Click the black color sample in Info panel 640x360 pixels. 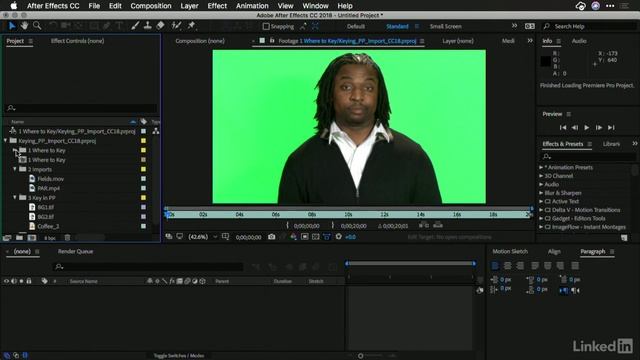coord(545,61)
